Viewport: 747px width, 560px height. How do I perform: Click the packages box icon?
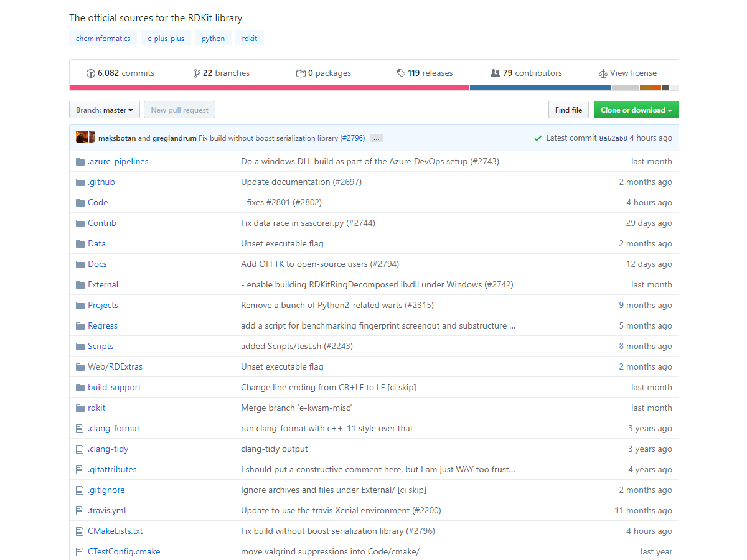coord(301,73)
